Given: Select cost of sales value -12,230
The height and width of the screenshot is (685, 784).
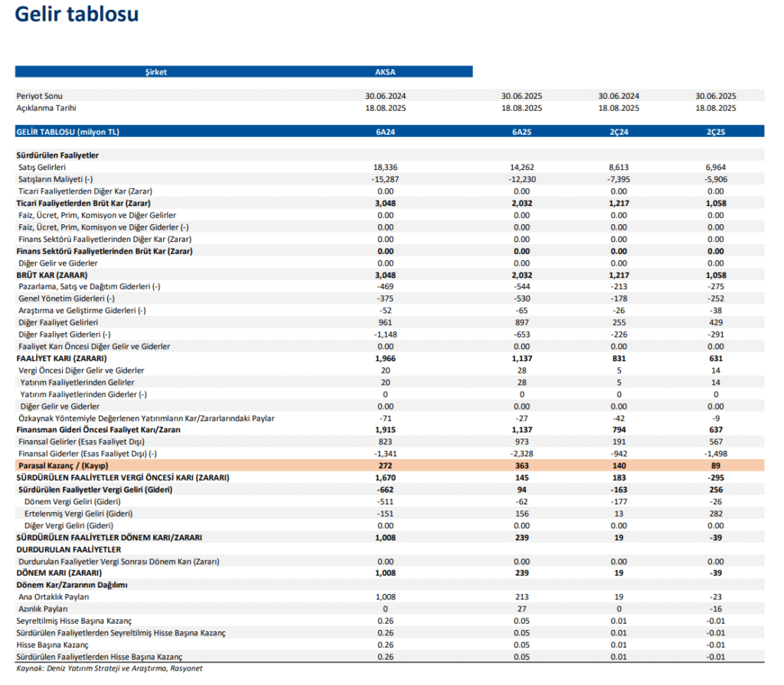Looking at the screenshot, I should click(x=521, y=180).
